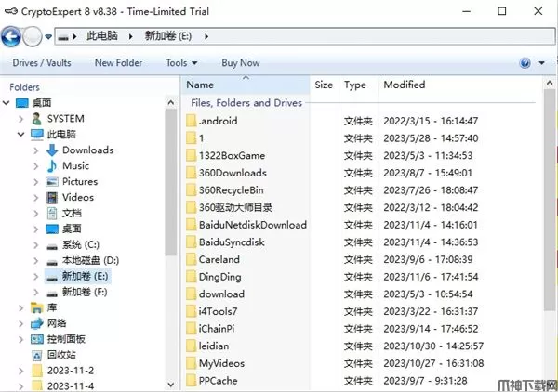Create a New Folder from toolbar
Screen dimensions: 558x392
[x=118, y=63]
